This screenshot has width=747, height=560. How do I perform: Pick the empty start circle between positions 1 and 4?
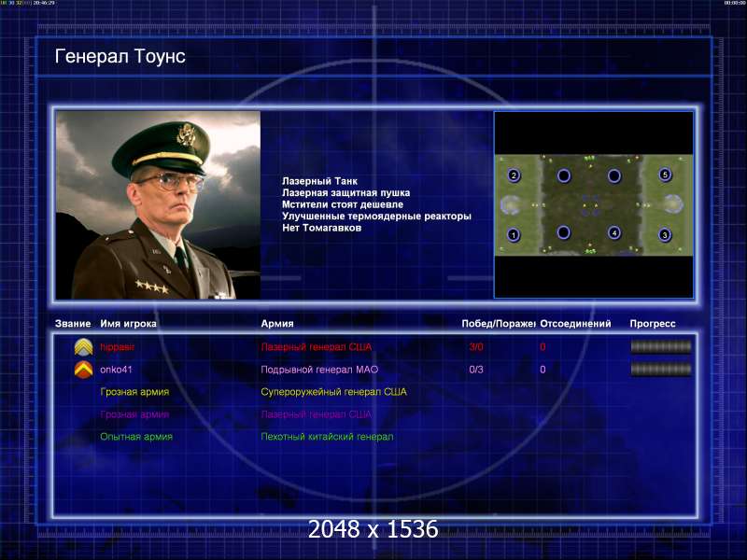[x=564, y=232]
